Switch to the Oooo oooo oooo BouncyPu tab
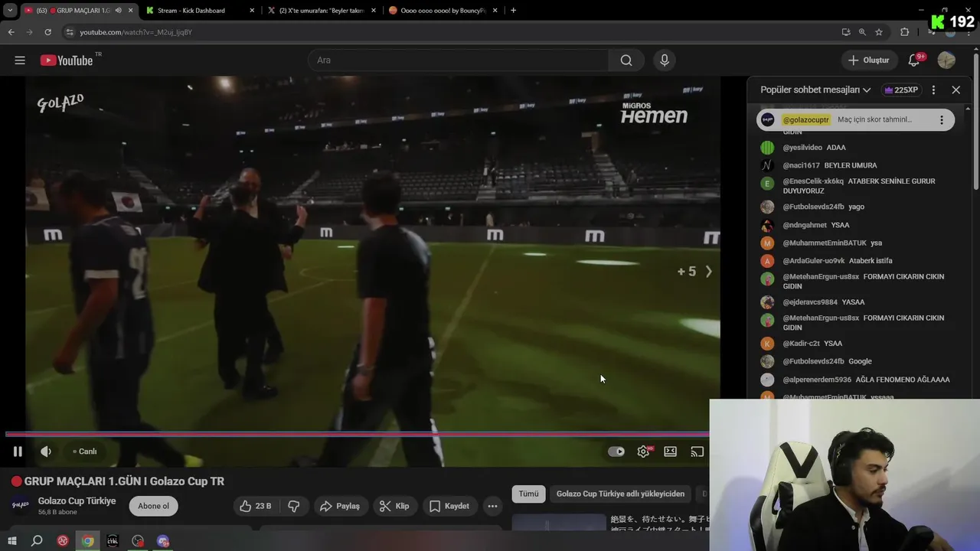Viewport: 980px width, 551px height. pyautogui.click(x=443, y=11)
